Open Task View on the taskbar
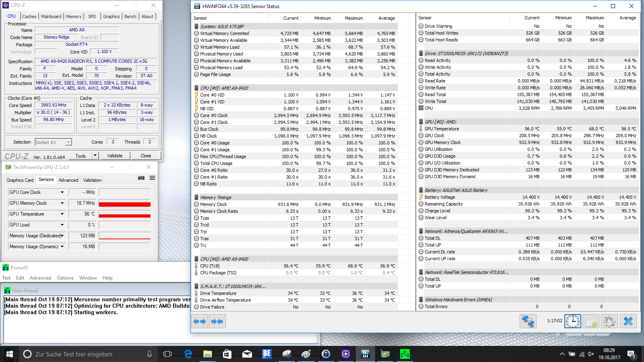 coord(167,354)
